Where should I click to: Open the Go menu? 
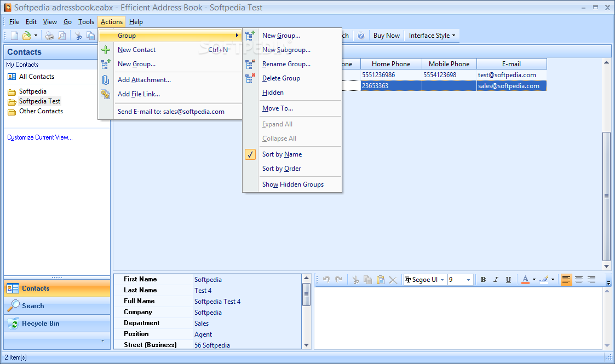[x=67, y=22]
